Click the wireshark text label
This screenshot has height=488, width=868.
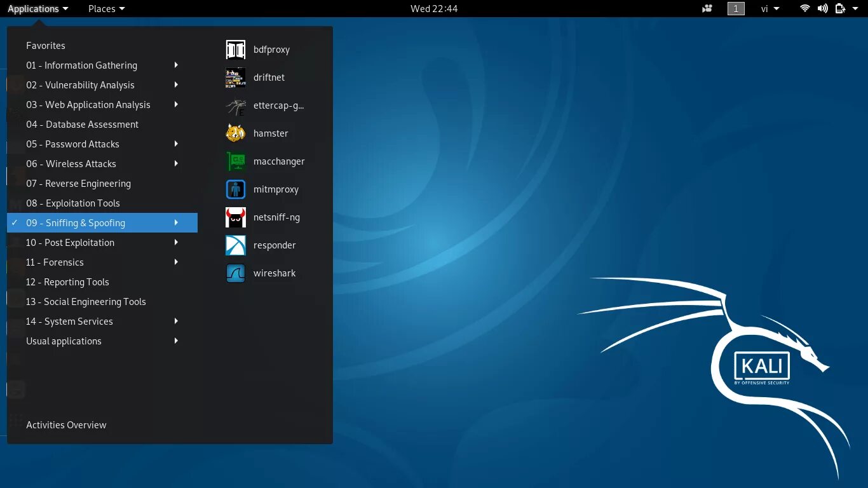(x=275, y=273)
